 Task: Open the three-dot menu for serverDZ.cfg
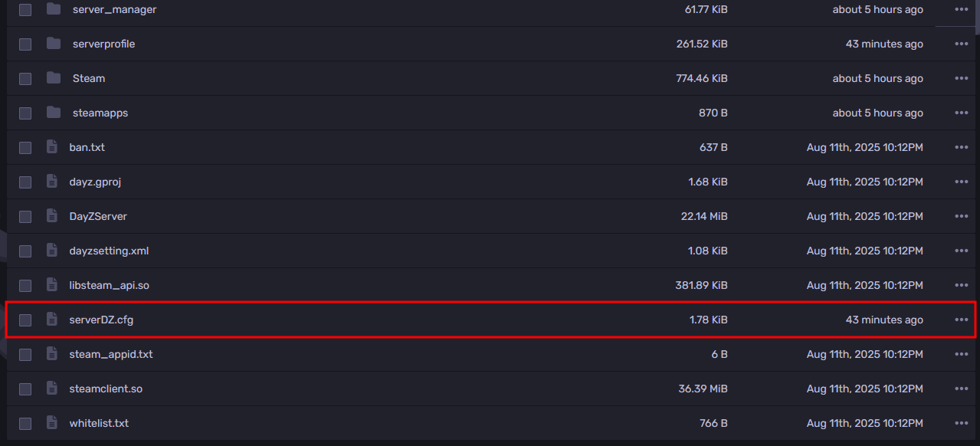tap(962, 320)
